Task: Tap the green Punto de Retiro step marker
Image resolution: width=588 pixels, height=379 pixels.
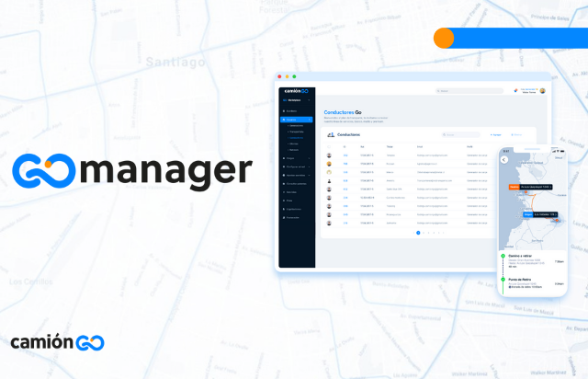Action: click(503, 280)
